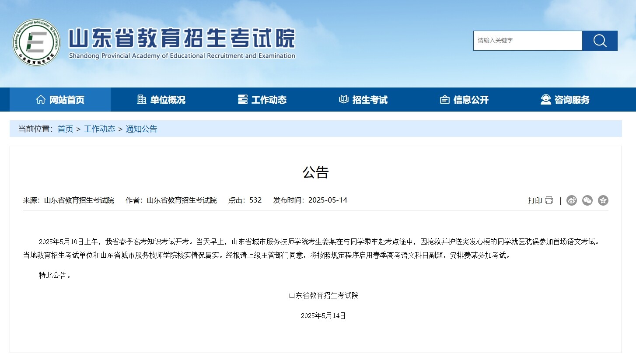
Task: Click the 打印 text link
Action: 535,200
